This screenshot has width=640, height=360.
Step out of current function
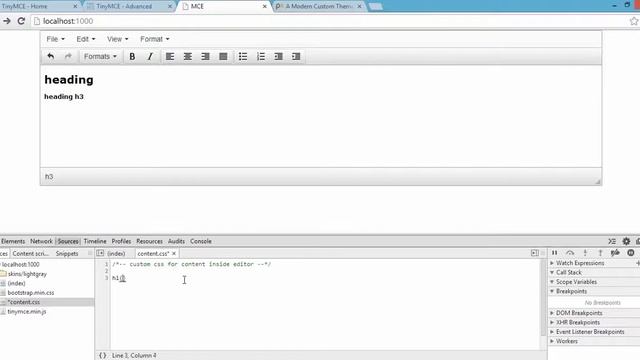(x=600, y=253)
